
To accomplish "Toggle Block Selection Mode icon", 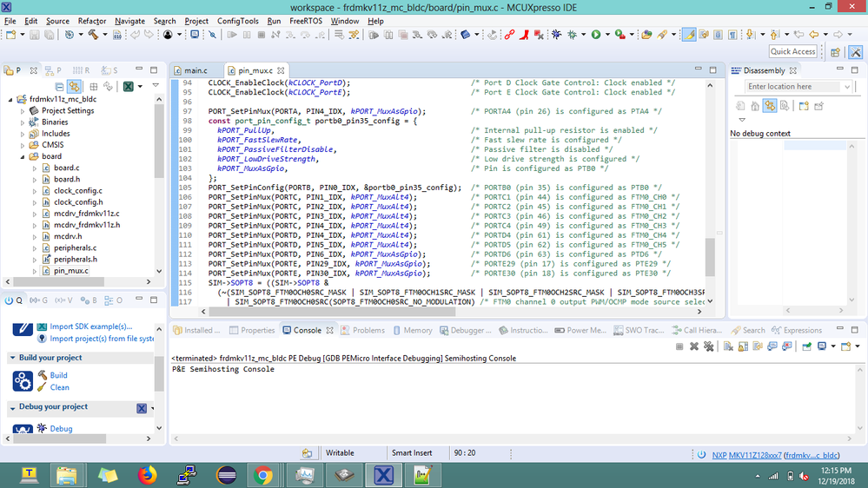I will click(x=718, y=35).
